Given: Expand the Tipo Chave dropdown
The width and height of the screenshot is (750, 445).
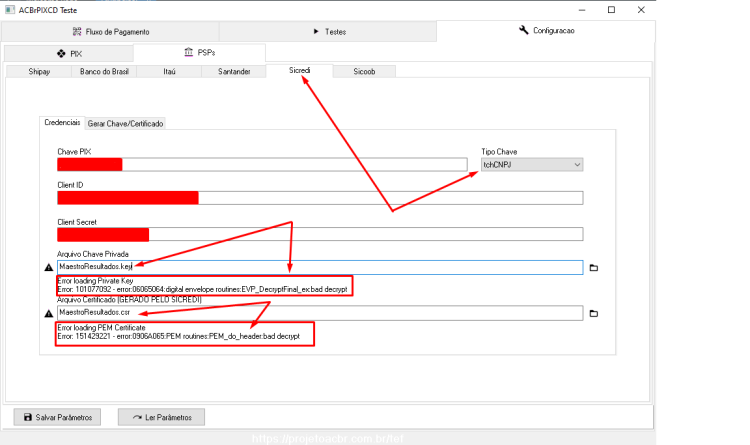Looking at the screenshot, I should pos(531,165).
